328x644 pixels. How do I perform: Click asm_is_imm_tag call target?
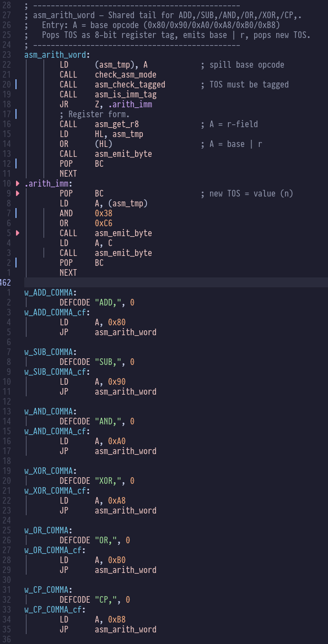pos(126,95)
